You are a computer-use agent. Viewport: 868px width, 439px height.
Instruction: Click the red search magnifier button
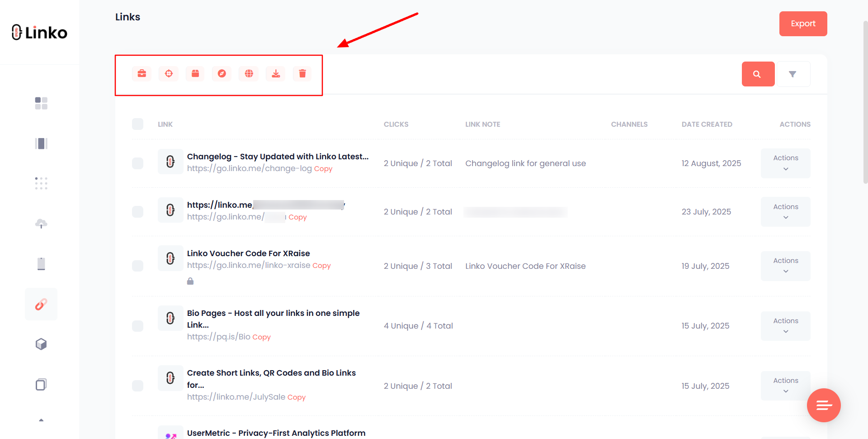[758, 74]
